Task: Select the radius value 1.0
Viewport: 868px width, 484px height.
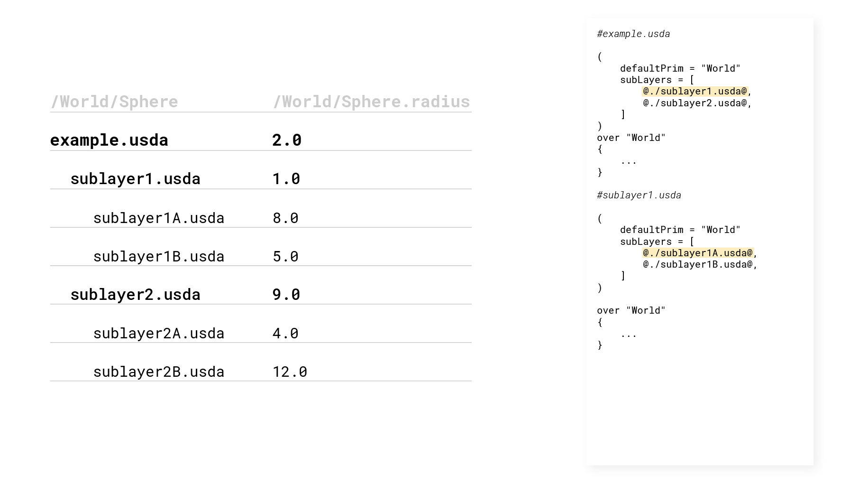Action: click(x=286, y=179)
